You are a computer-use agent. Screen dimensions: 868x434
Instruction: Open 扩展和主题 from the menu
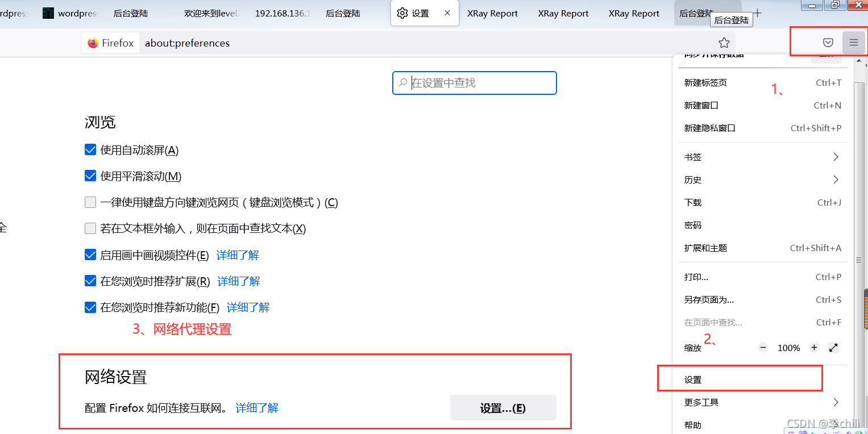(x=762, y=248)
